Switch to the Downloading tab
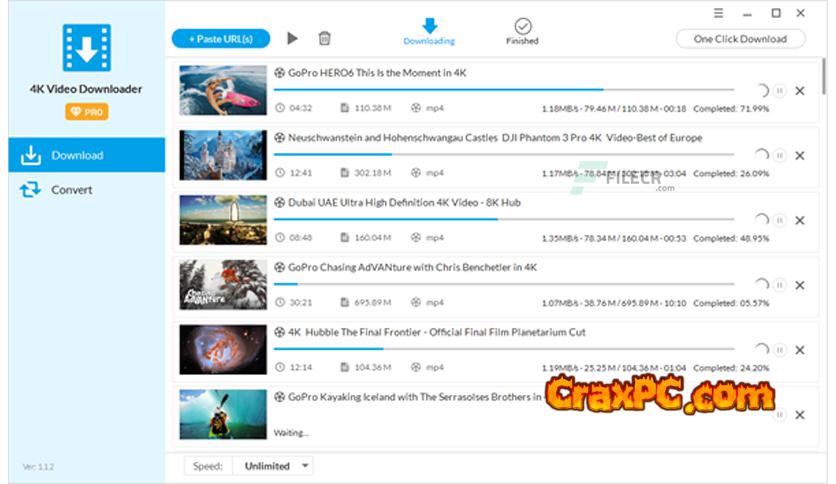 click(429, 32)
